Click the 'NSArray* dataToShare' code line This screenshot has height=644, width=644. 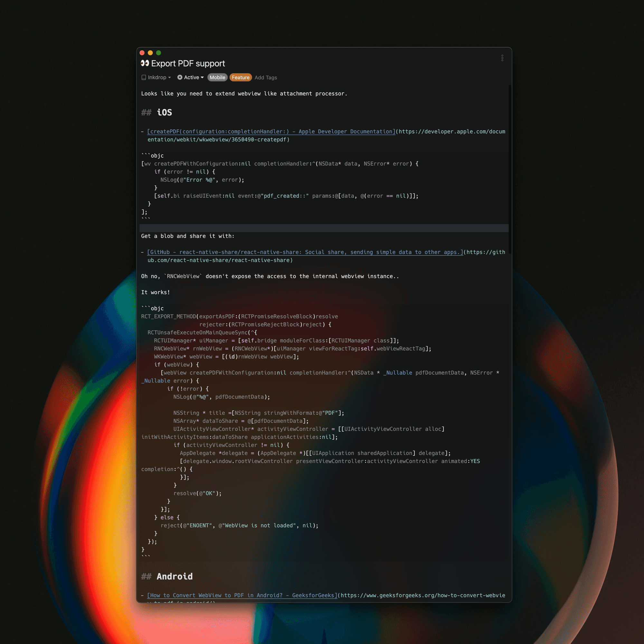[241, 421]
